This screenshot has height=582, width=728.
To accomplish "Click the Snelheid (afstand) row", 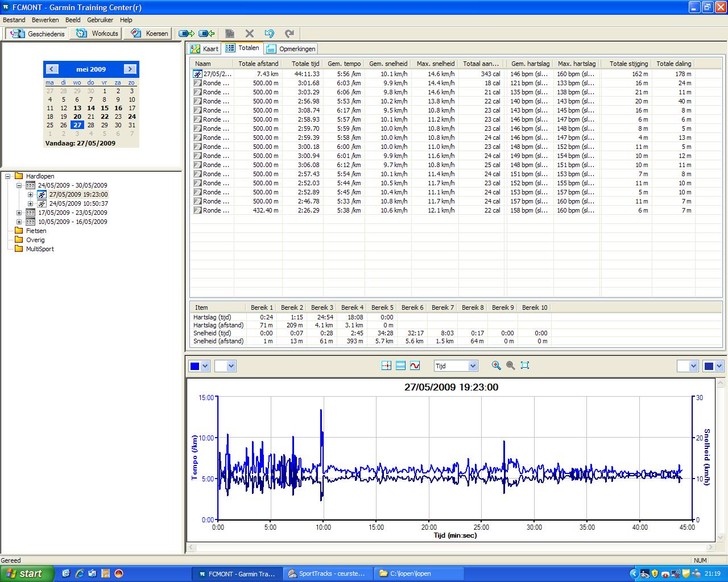I will click(371, 341).
